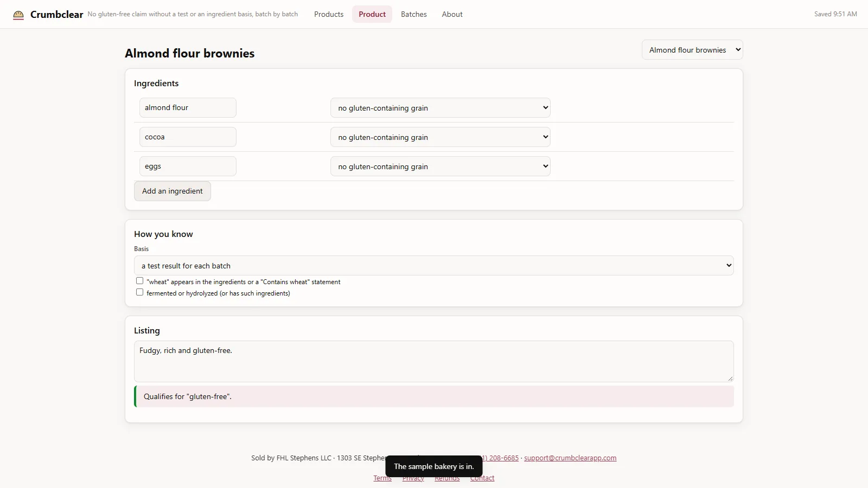The width and height of the screenshot is (868, 488).
Task: Open the Almond flour brownies product selector
Action: (x=692, y=50)
